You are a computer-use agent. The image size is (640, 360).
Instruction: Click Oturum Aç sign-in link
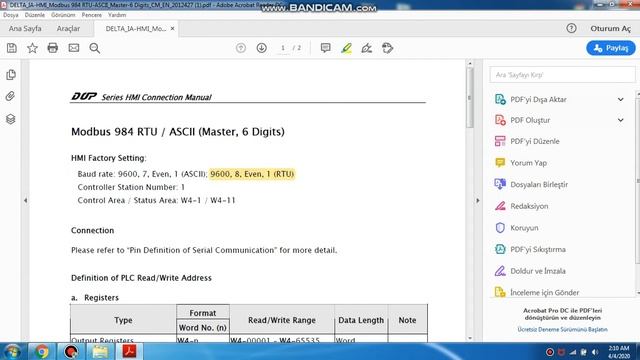point(611,29)
